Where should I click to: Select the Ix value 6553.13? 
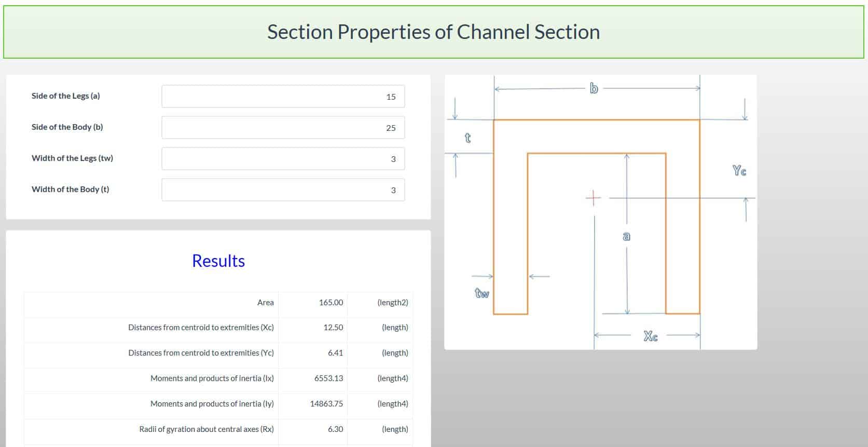[329, 378]
